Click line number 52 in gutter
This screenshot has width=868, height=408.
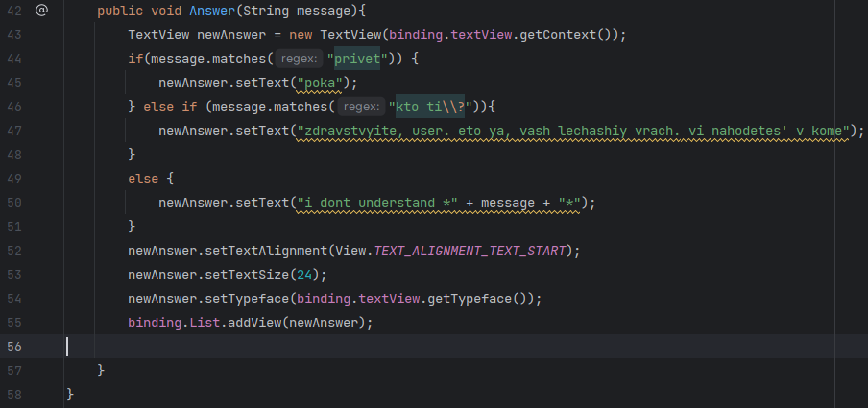[x=13, y=251]
